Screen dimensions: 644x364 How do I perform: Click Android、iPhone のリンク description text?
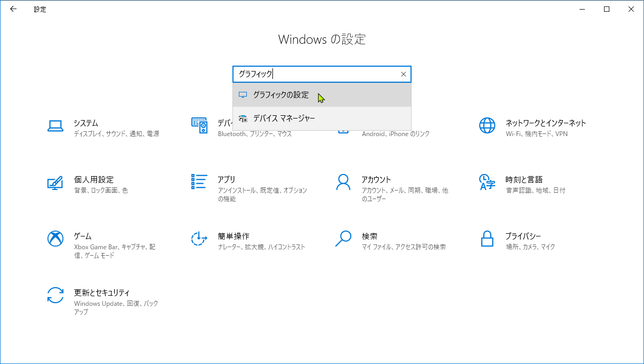click(x=396, y=134)
